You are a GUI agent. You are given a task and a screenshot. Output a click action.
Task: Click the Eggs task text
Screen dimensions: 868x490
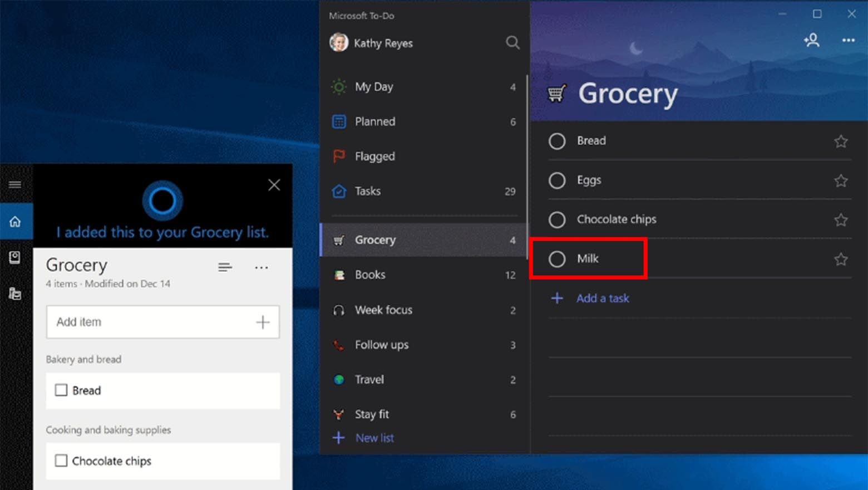[x=589, y=180]
